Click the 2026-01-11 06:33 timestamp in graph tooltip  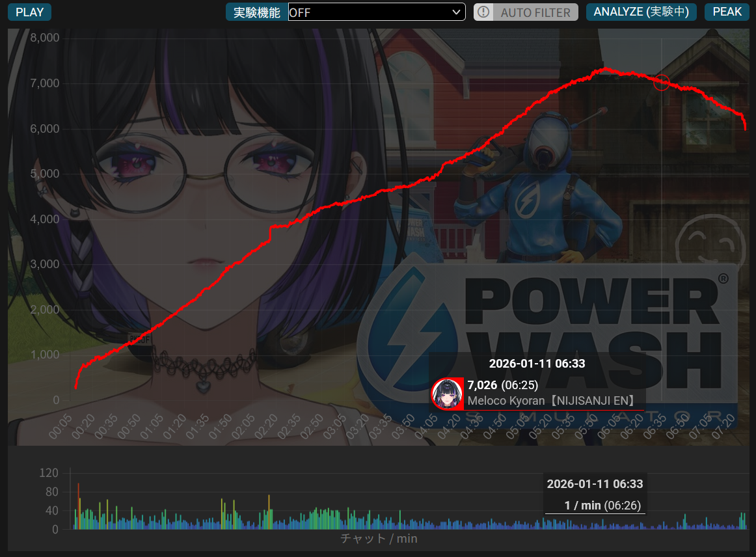click(537, 364)
